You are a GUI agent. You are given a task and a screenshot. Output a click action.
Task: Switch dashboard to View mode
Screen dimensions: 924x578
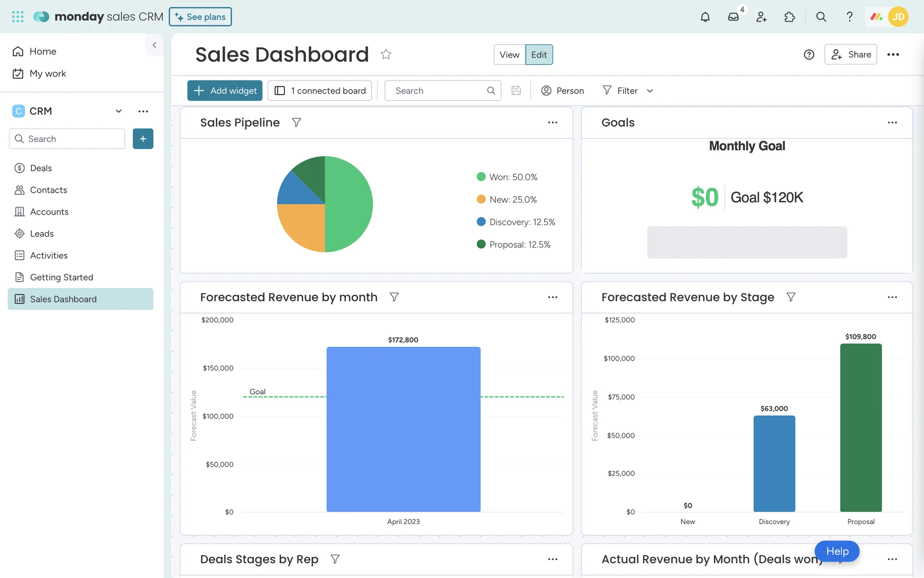coord(509,54)
